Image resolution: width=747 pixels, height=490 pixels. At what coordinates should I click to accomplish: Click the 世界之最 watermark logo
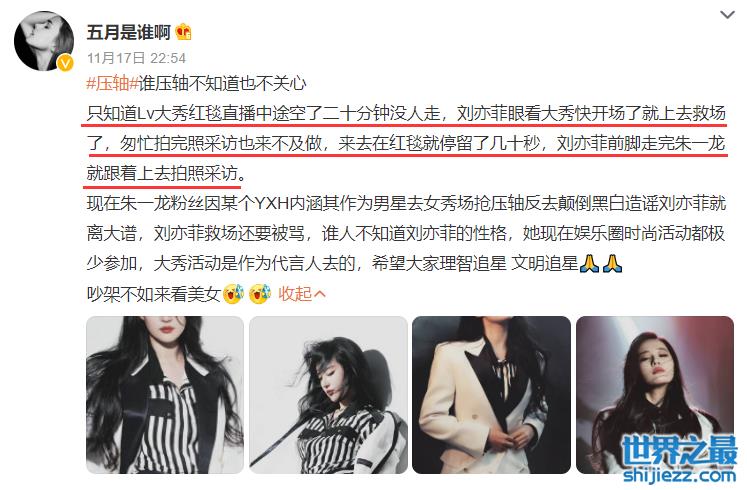coord(679,450)
